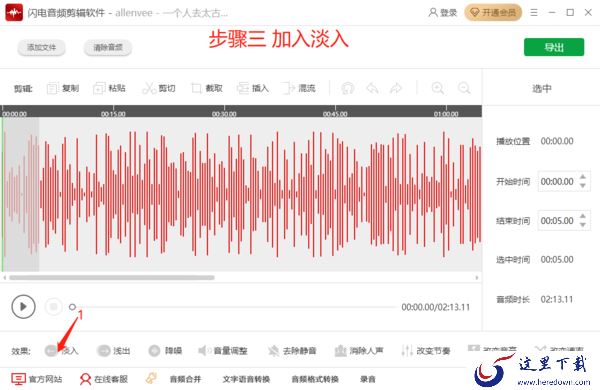Redo the last edit
The height and width of the screenshot is (390, 600).
coord(396,88)
